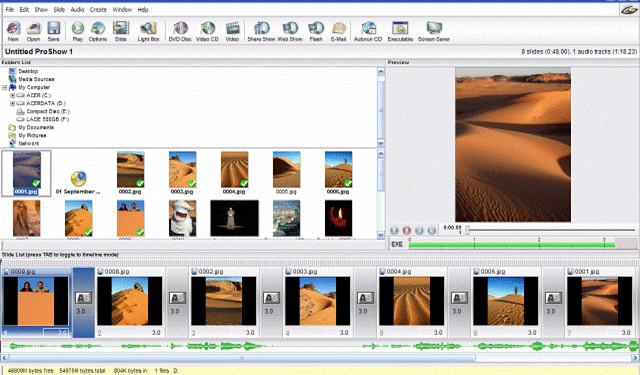Click the audio waveform soundtrack track
Image resolution: width=640 pixels, height=375 pixels.
point(320,346)
